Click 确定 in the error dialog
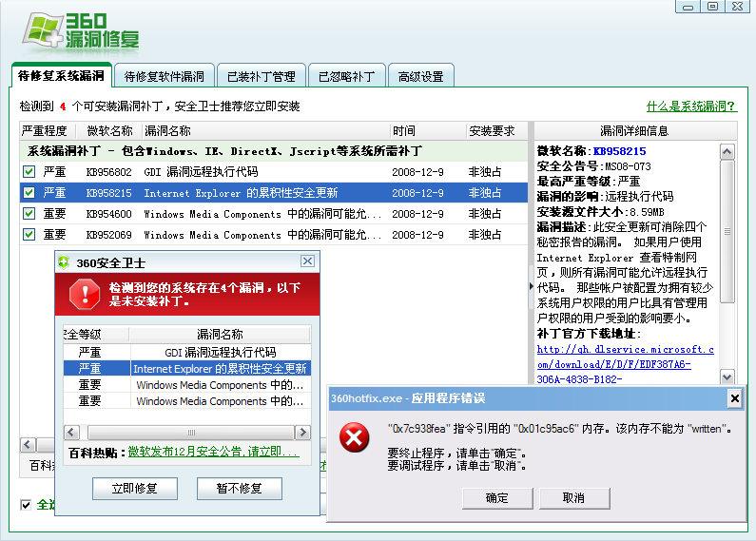This screenshot has width=756, height=541. pos(496,497)
